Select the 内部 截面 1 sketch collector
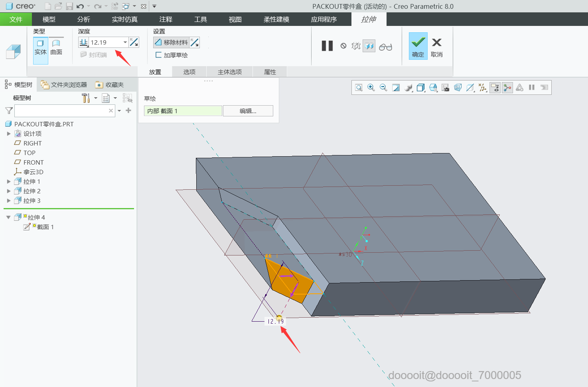The height and width of the screenshot is (387, 588). click(183, 111)
